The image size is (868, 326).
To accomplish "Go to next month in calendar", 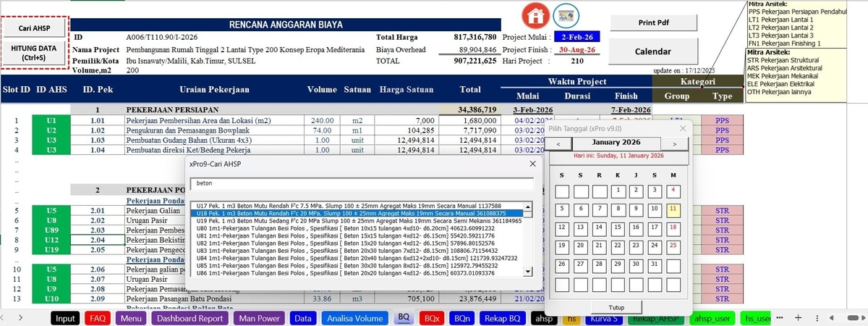I will (x=674, y=144).
